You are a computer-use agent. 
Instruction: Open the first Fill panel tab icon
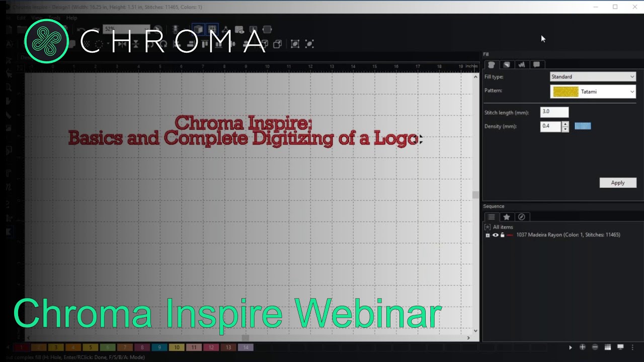pos(492,64)
